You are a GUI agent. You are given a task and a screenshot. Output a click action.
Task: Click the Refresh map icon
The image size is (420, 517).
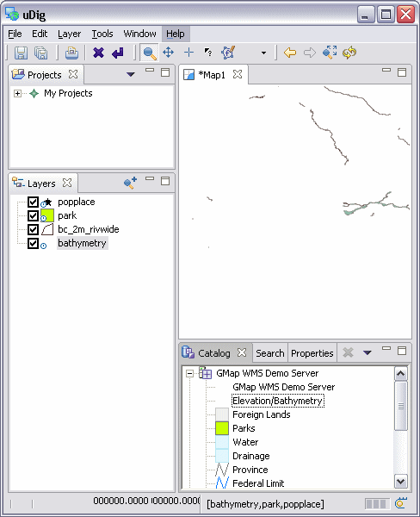coord(349,53)
